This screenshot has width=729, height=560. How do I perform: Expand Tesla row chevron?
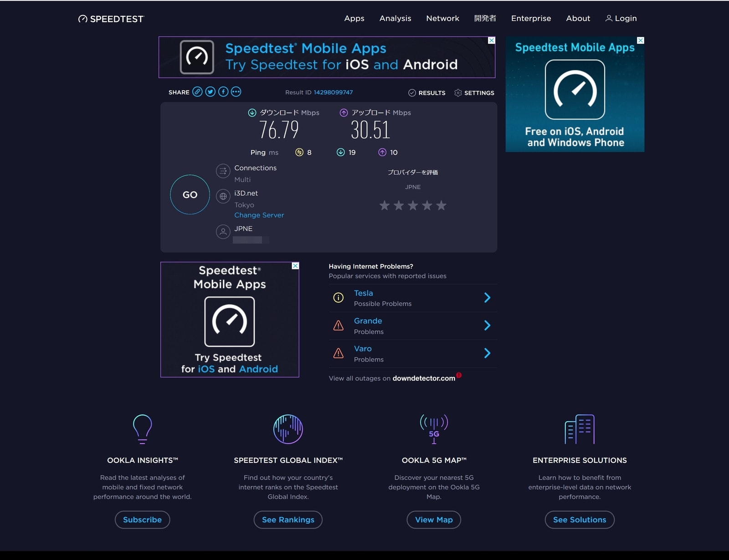(x=487, y=298)
